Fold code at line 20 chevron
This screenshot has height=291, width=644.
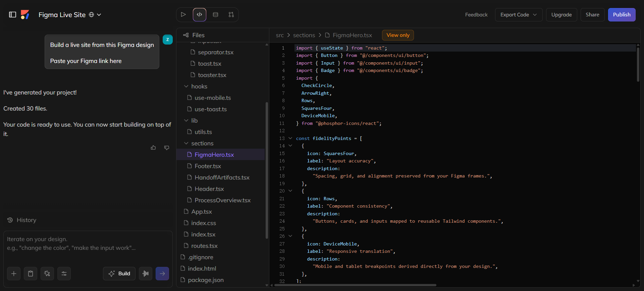coord(290,191)
